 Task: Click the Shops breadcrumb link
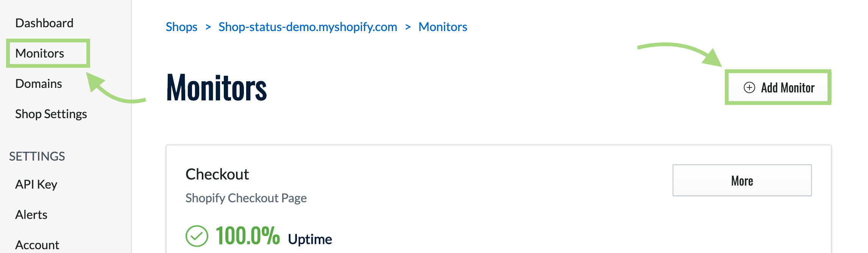click(x=181, y=27)
